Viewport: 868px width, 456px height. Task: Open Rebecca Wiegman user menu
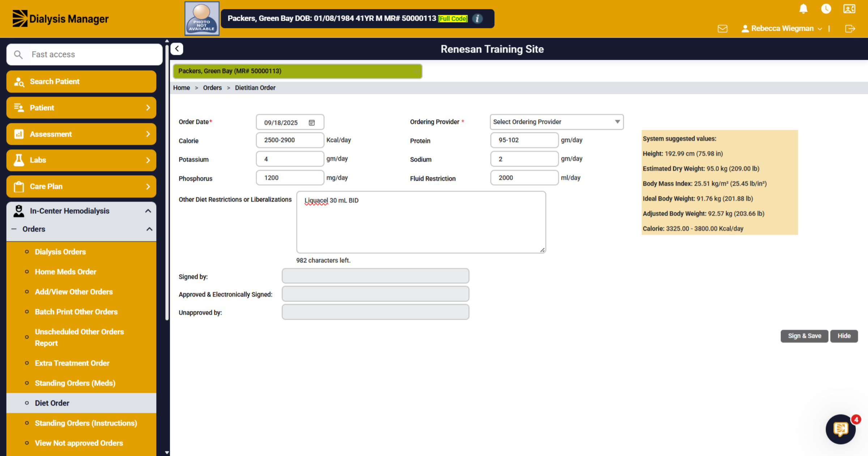point(782,29)
